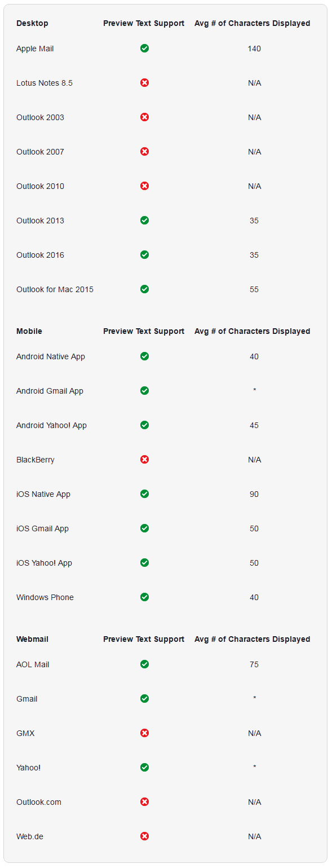This screenshot has height=868, width=332.
Task: Select the green check for Outlook 2016
Action: point(144,255)
